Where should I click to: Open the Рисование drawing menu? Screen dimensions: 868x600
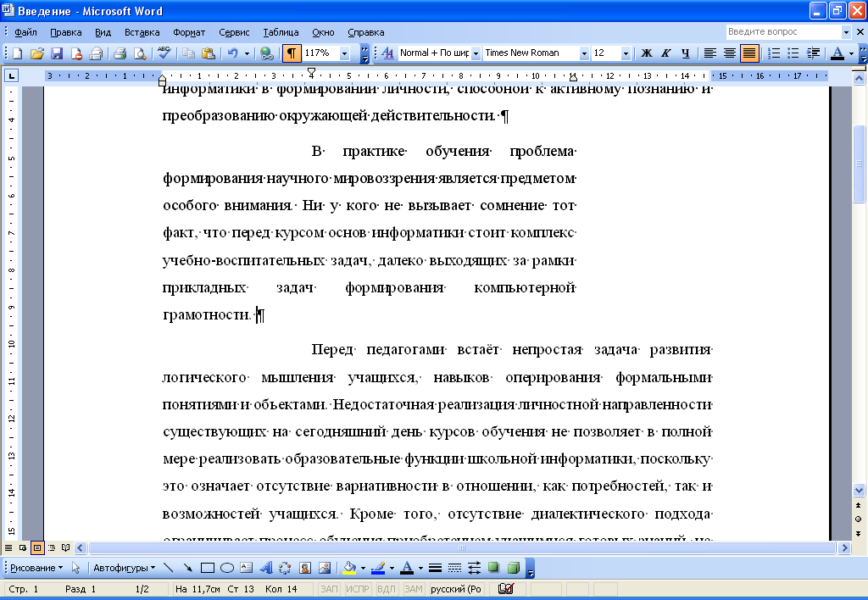coord(36,567)
